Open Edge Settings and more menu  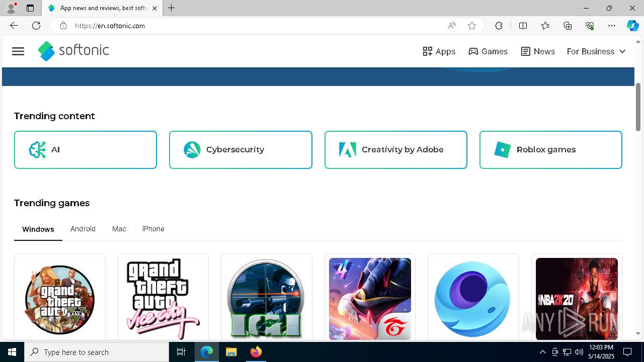[x=612, y=26]
